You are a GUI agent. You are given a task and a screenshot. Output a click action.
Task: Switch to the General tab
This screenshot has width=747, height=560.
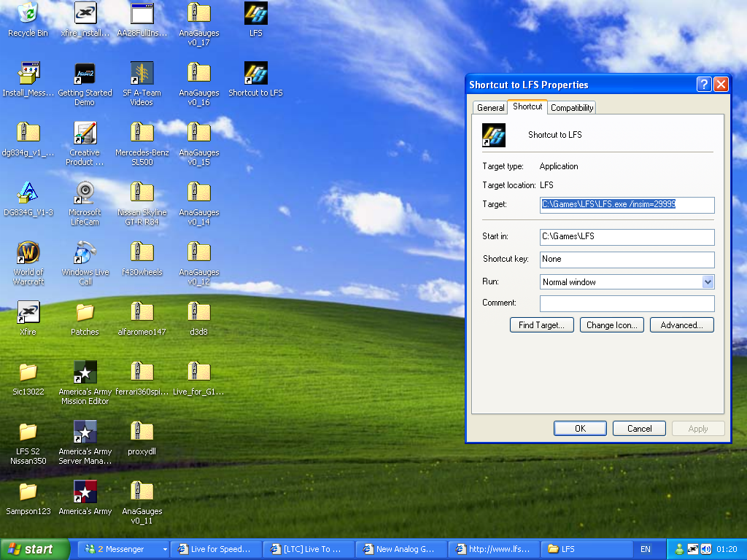click(490, 108)
